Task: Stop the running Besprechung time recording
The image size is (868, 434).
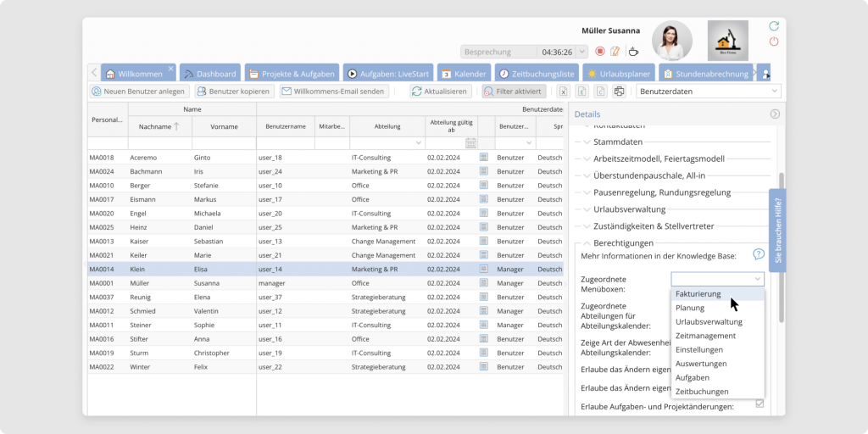Action: [600, 52]
